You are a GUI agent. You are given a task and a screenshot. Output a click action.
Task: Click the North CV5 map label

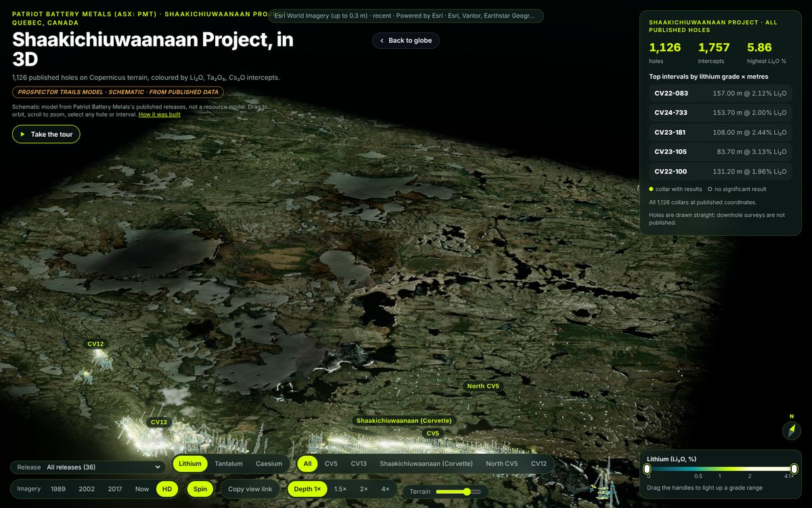click(483, 386)
